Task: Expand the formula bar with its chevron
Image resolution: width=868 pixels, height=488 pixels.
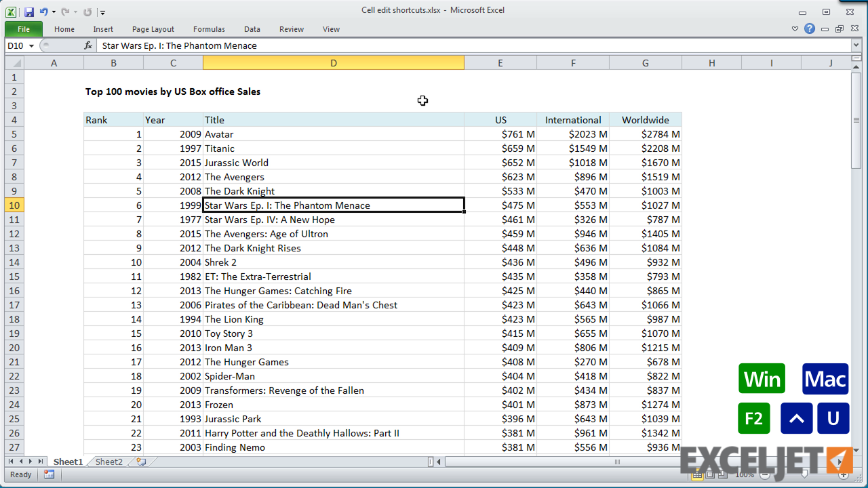Action: [x=856, y=45]
